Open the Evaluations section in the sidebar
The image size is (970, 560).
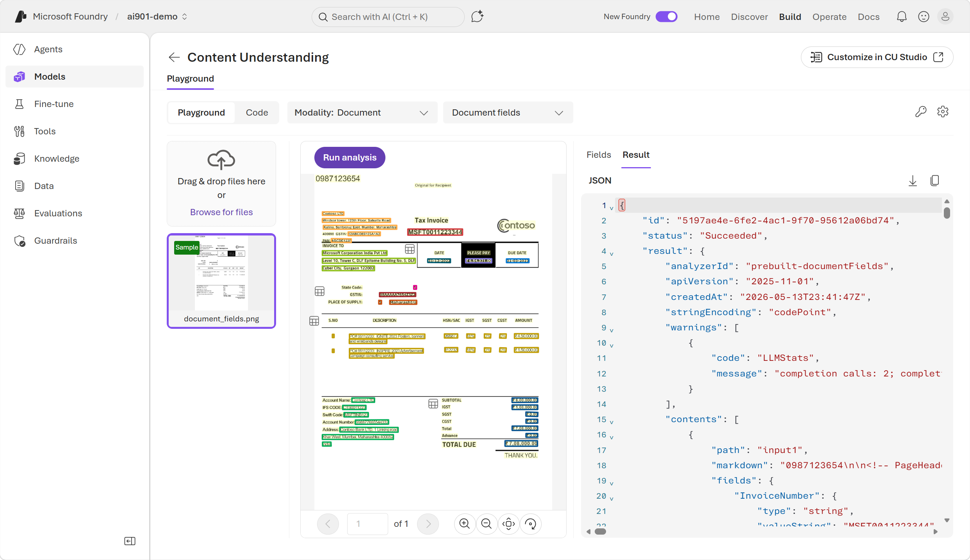[75, 213]
